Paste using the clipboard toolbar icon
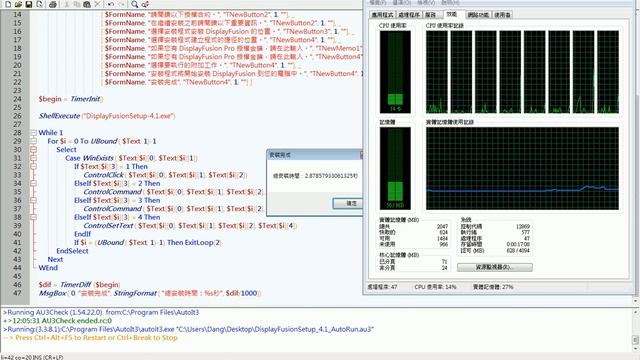Viewport: 640px width, 360px height. [x=87, y=4]
